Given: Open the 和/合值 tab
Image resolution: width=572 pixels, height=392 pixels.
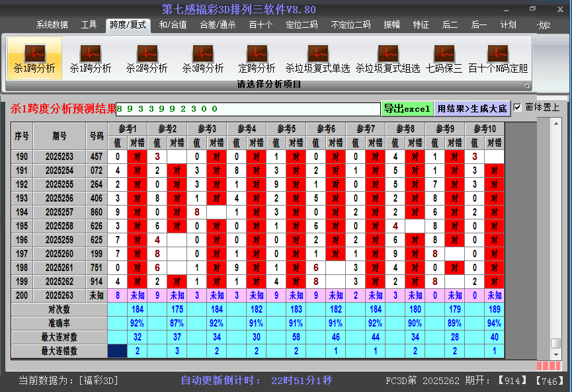Looking at the screenshot, I should (x=173, y=25).
